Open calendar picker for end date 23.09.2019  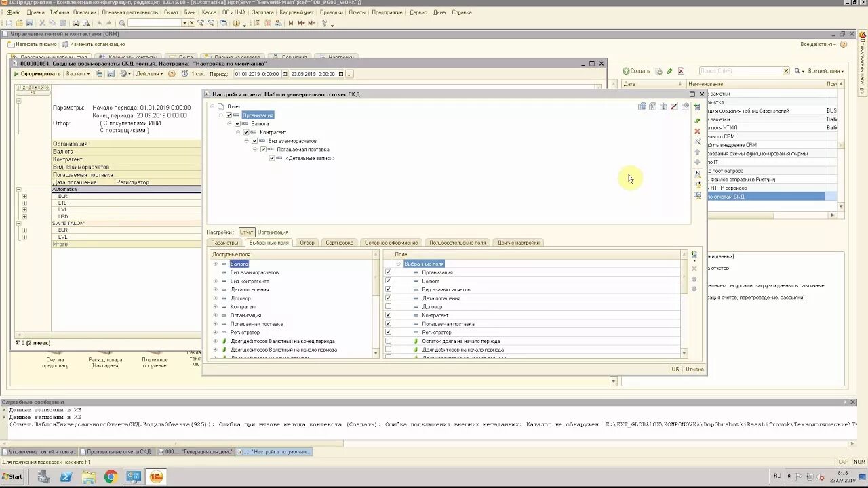[341, 74]
